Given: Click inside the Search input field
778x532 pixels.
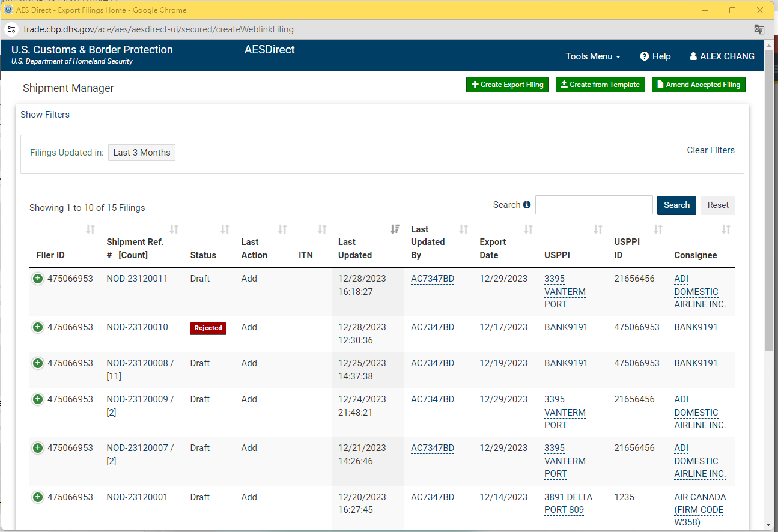Looking at the screenshot, I should coord(594,205).
